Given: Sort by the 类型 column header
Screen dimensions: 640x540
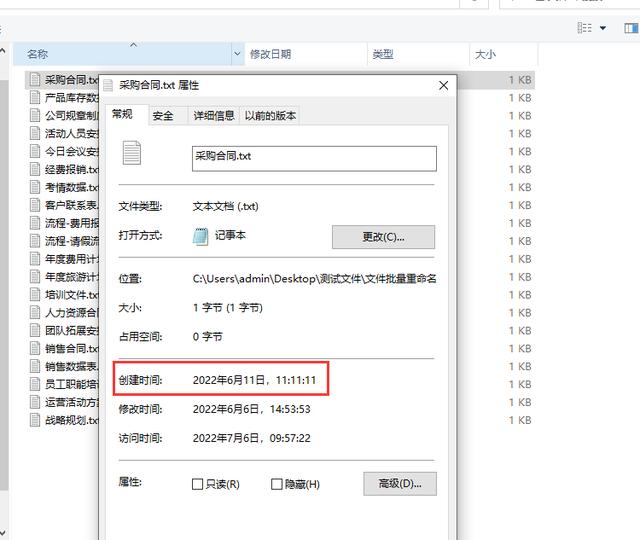Looking at the screenshot, I should coord(419,54).
